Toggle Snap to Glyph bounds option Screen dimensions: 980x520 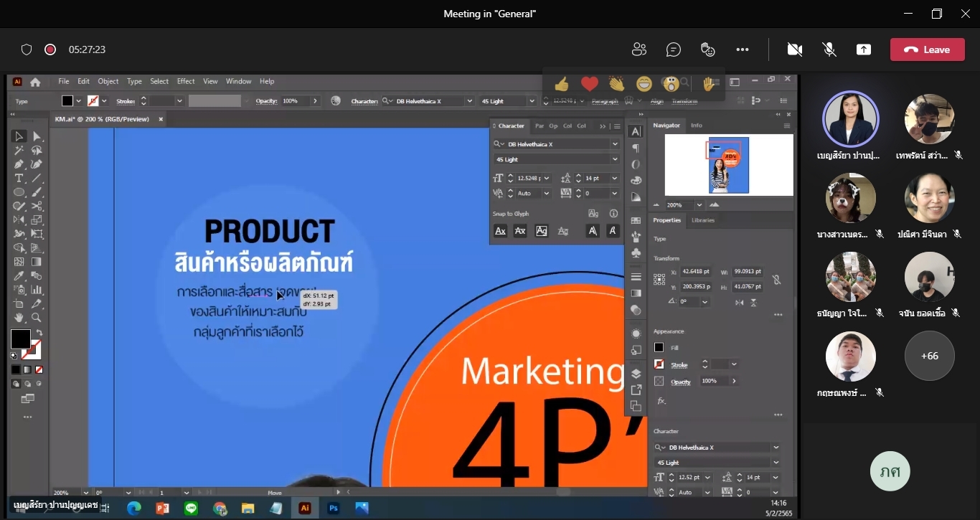click(x=542, y=231)
